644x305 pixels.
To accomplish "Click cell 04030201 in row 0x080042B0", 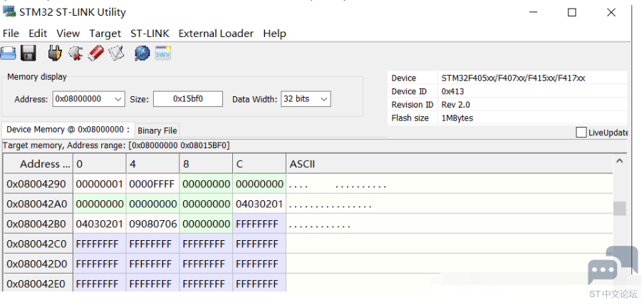I will (x=100, y=224).
